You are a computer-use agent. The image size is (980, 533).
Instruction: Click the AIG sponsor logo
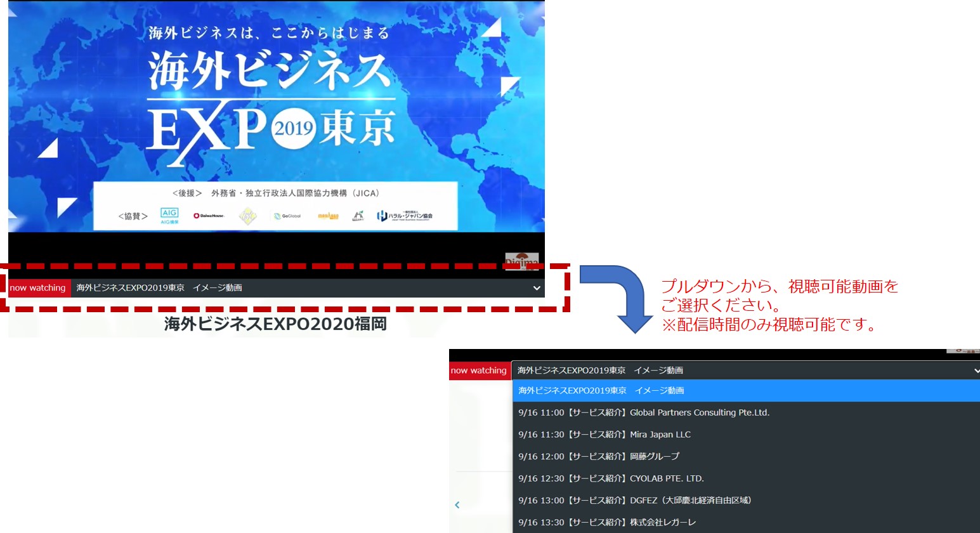tap(169, 216)
